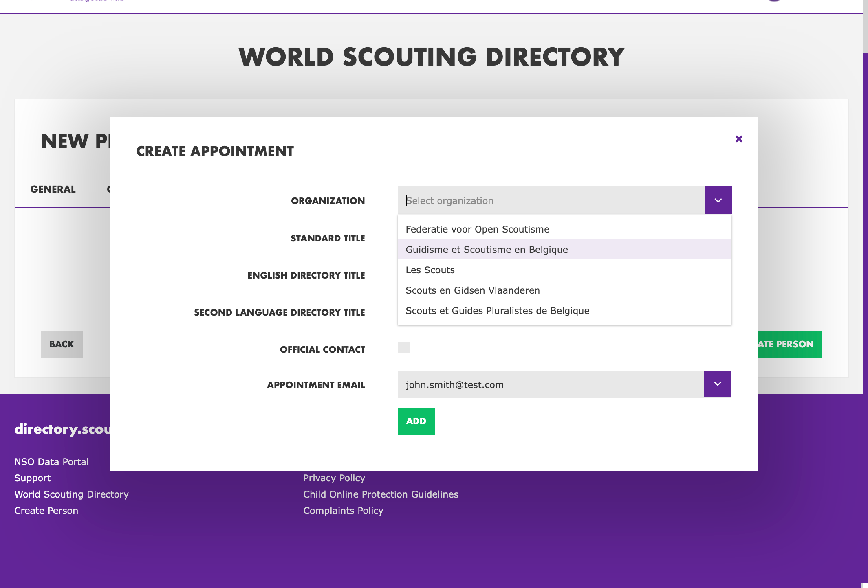The height and width of the screenshot is (588, 868).
Task: Go BACK from the new person form
Action: click(62, 344)
